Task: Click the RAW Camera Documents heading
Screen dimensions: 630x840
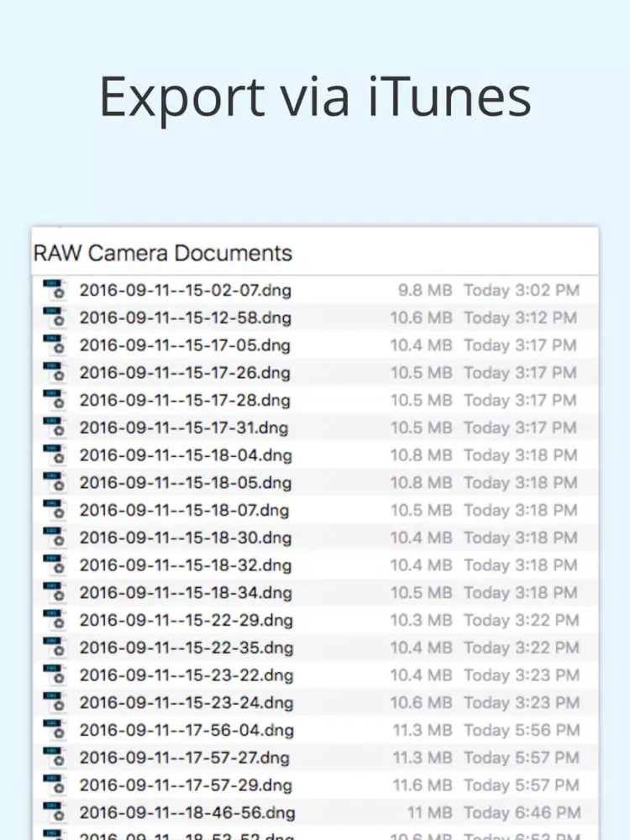Action: (163, 253)
